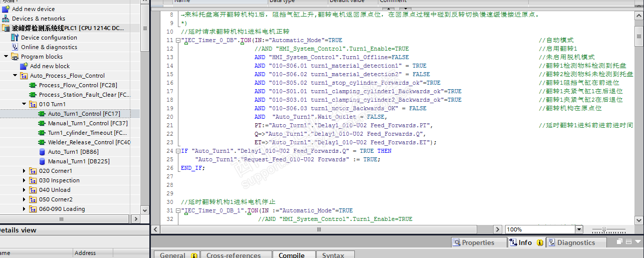Open Devices & networks icon

[x=6, y=19]
